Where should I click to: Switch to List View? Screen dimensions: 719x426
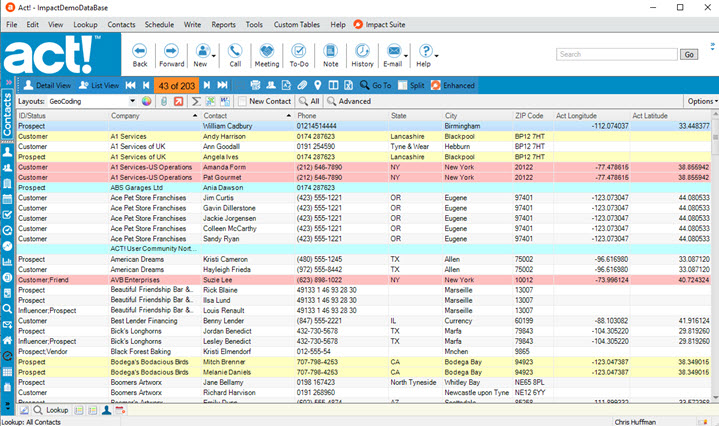point(99,85)
